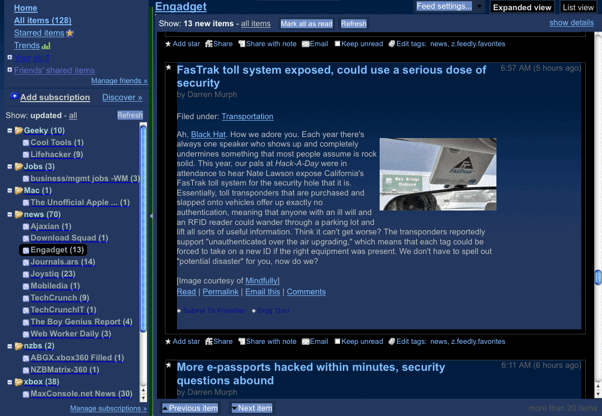The height and width of the screenshot is (416, 602).
Task: Click the plus icon next to Add subscription
Action: (14, 96)
